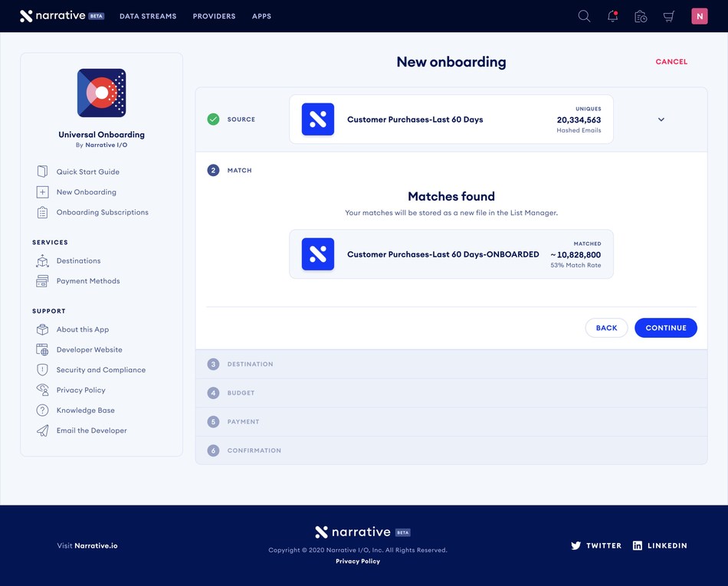This screenshot has width=728, height=586.
Task: Open user avatar N menu
Action: click(x=699, y=16)
